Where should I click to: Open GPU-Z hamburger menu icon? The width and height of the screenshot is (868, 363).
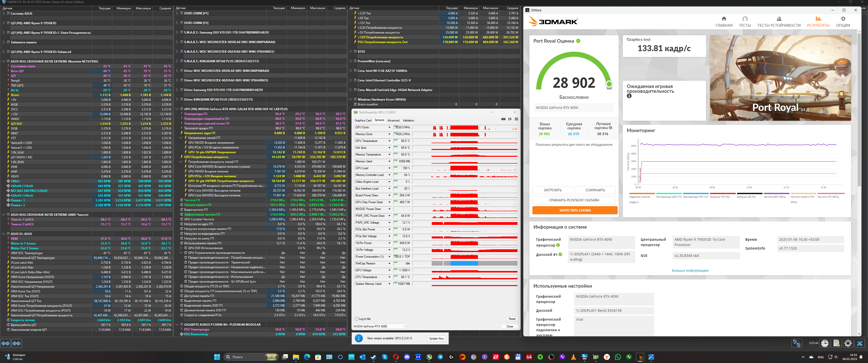tap(516, 119)
